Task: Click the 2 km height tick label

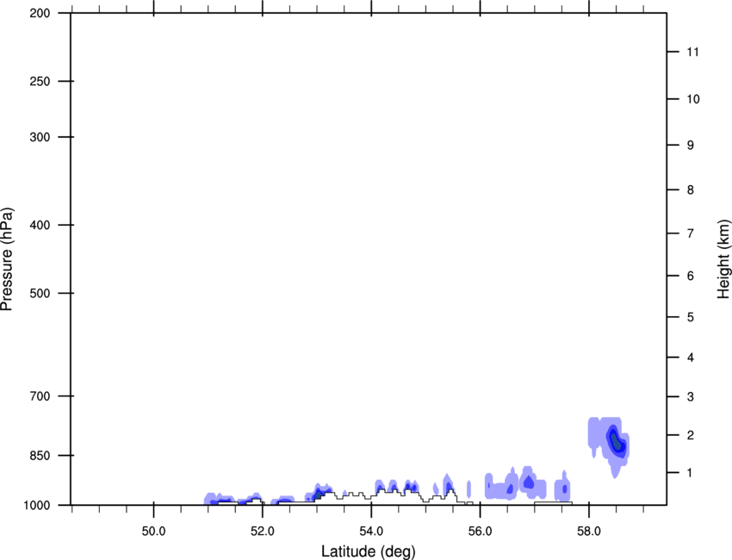Action: (x=691, y=435)
